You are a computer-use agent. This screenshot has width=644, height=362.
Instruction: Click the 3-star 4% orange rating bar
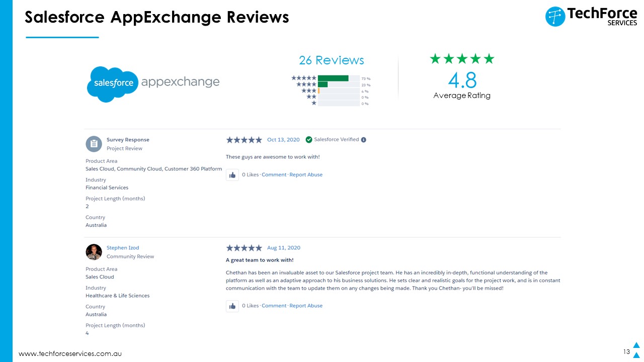tap(339, 91)
